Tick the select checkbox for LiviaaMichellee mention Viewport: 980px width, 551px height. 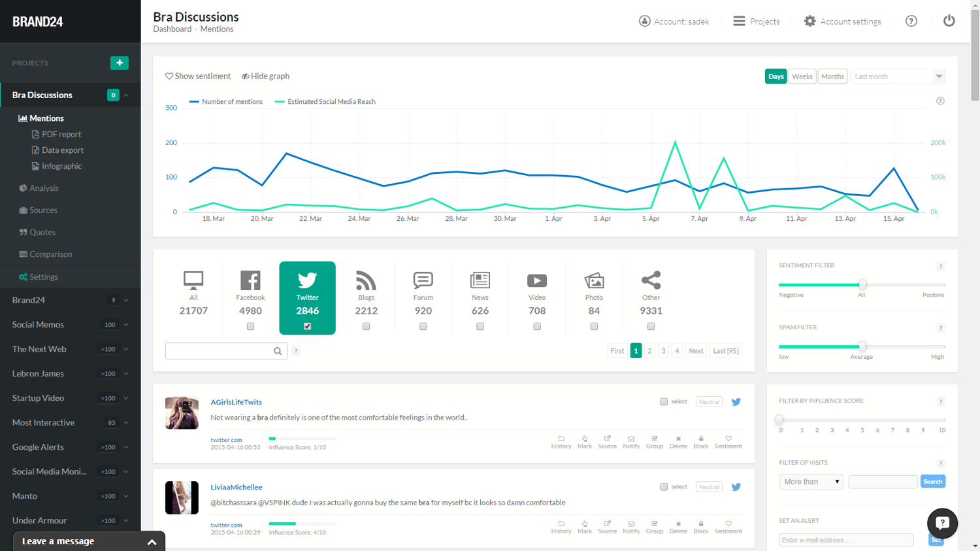coord(664,487)
